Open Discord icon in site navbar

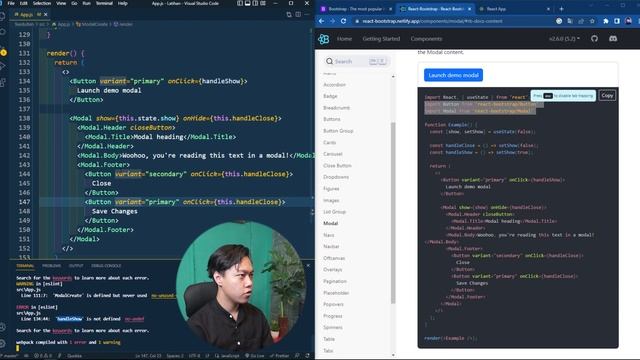[x=613, y=39]
